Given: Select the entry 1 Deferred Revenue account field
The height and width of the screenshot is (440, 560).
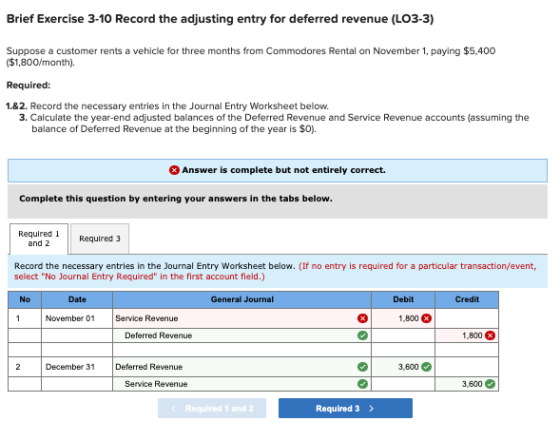Looking at the screenshot, I should [x=242, y=335].
